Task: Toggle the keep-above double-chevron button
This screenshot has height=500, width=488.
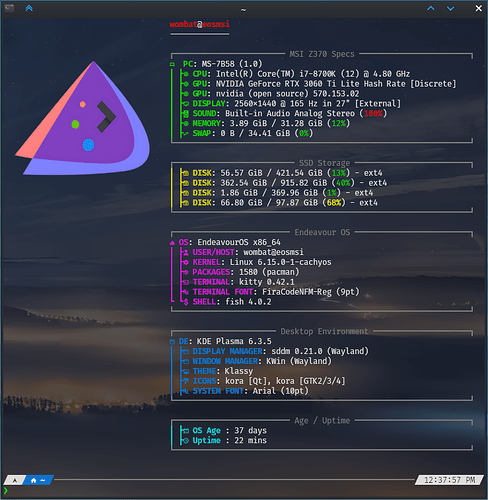Action: 29,8
